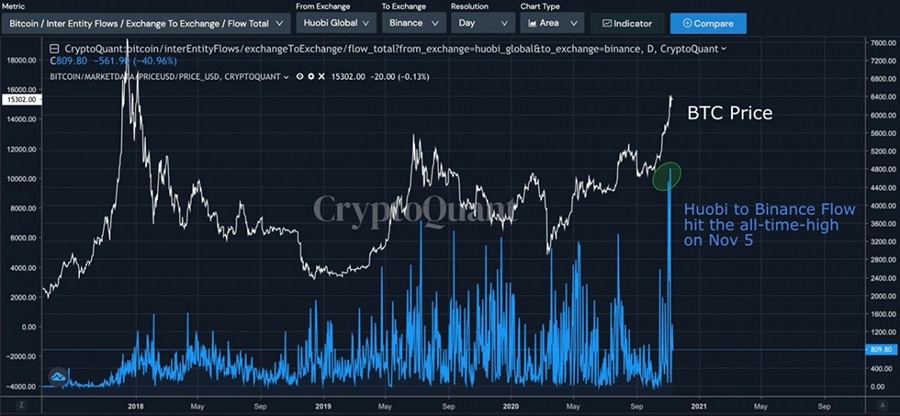This screenshot has width=900, height=416.
Task: Expand chevron after flow_total D, CryptoQuant title
Action: 723,49
